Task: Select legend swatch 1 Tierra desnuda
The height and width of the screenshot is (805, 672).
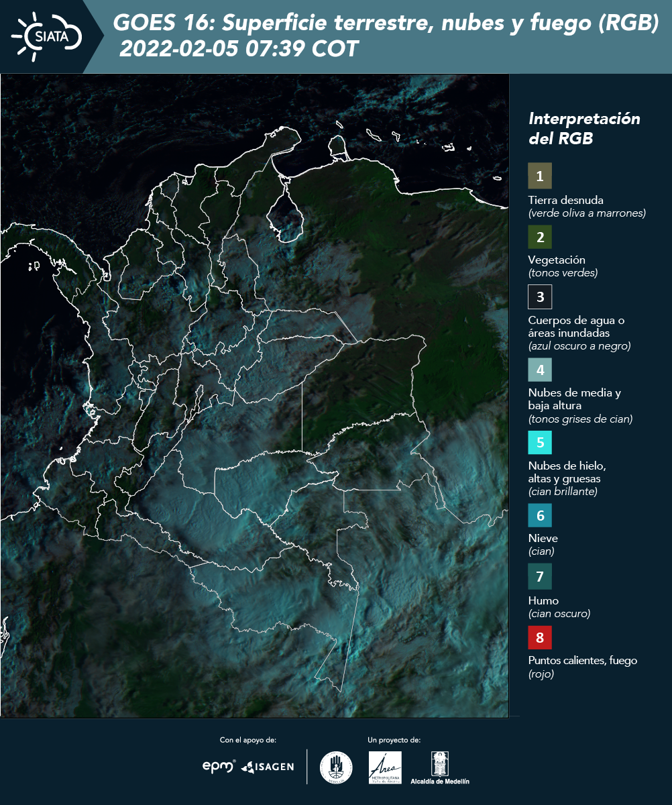Action: 540,176
